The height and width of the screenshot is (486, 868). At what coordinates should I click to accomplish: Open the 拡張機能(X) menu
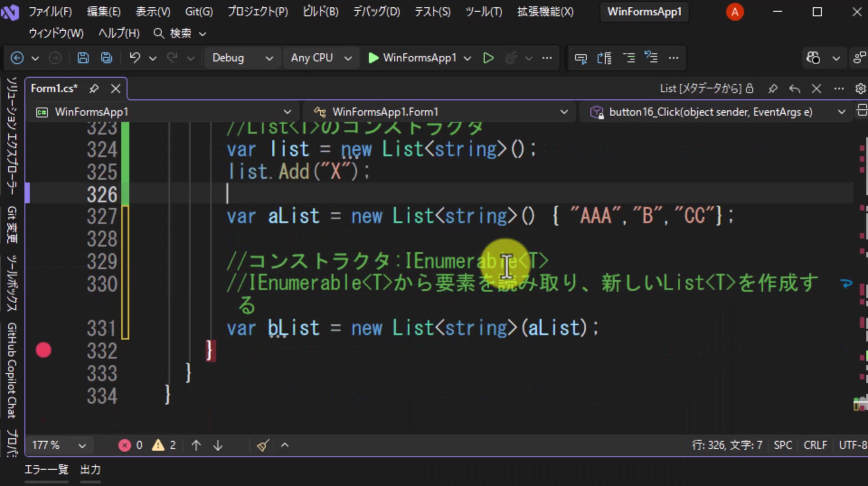click(x=545, y=12)
